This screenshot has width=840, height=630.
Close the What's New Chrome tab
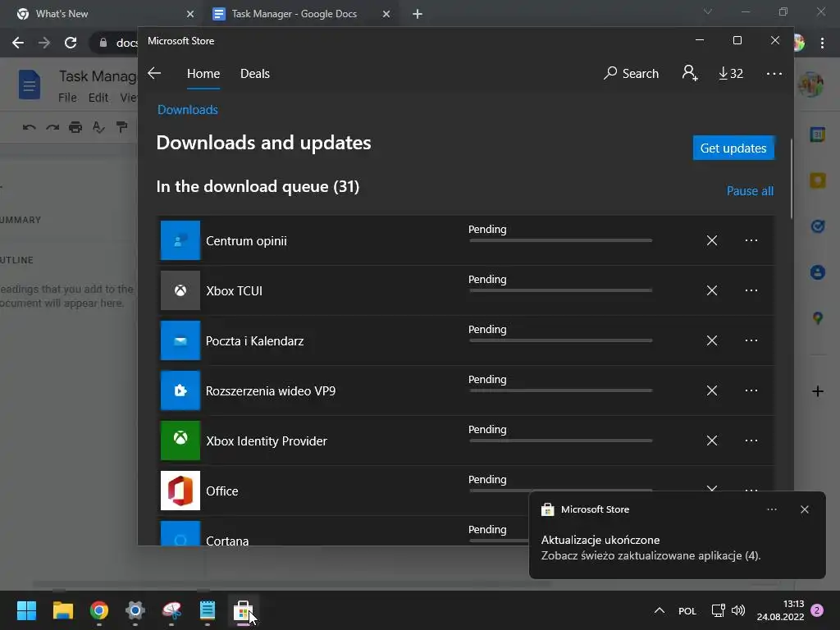(x=190, y=14)
